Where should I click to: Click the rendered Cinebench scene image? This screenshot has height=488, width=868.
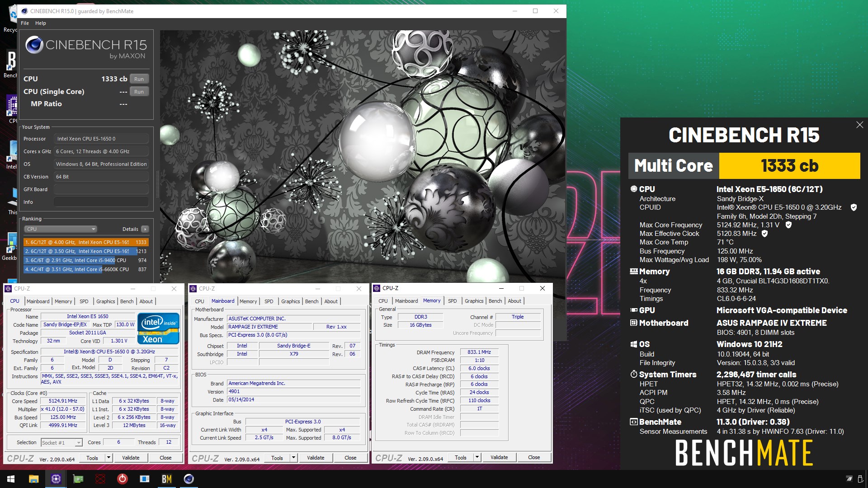point(363,156)
